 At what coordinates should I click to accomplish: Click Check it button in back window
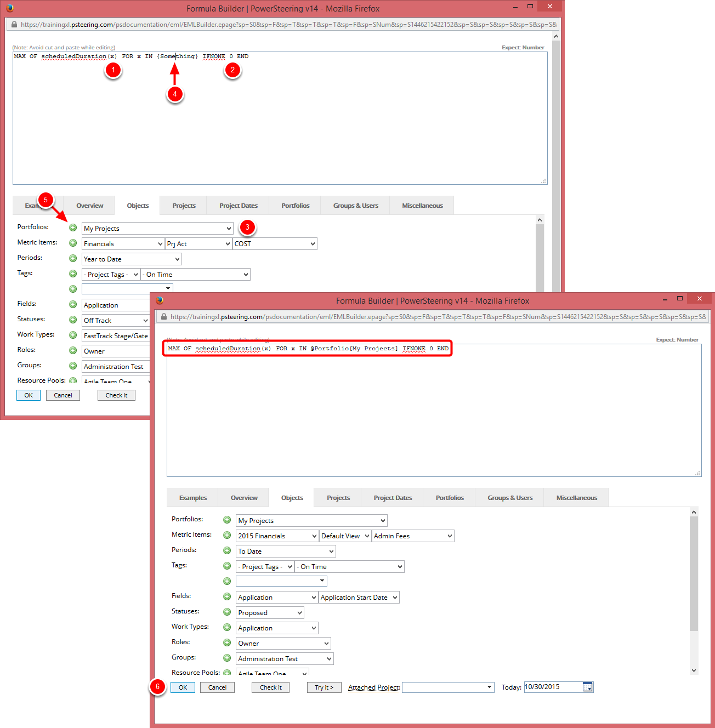pos(116,395)
